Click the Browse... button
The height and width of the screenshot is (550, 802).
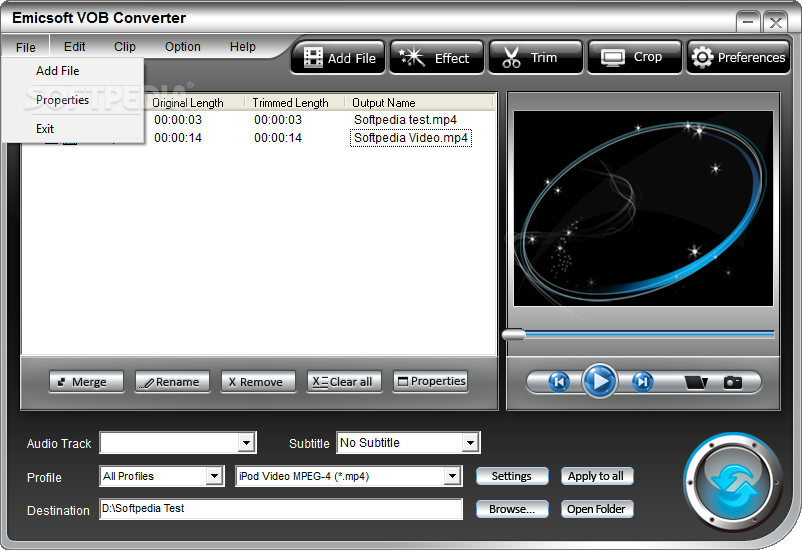point(512,509)
